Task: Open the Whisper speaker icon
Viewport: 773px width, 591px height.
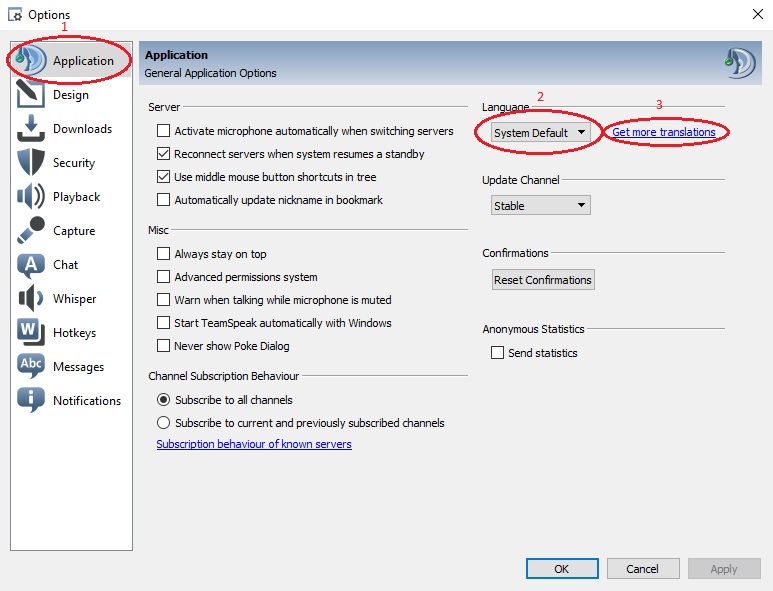Action: (31, 298)
